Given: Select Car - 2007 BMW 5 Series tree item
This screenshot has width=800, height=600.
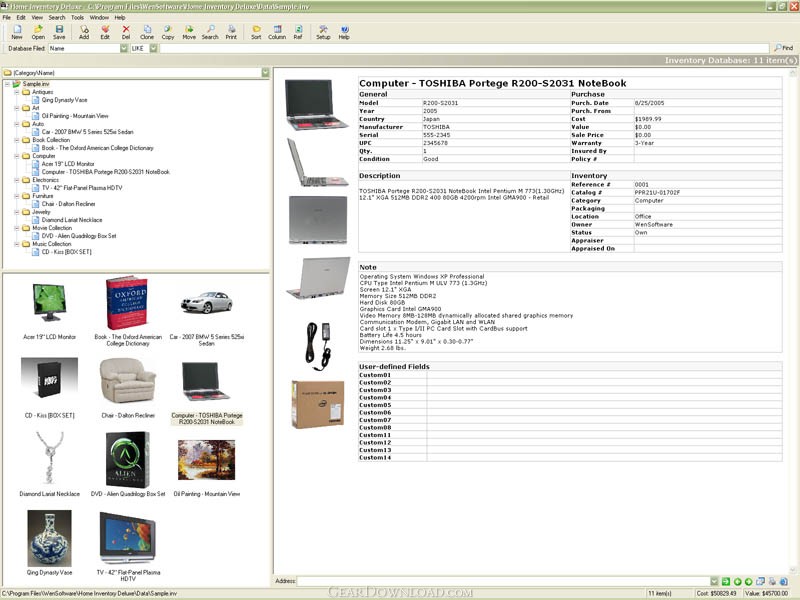Looking at the screenshot, I should [x=87, y=132].
